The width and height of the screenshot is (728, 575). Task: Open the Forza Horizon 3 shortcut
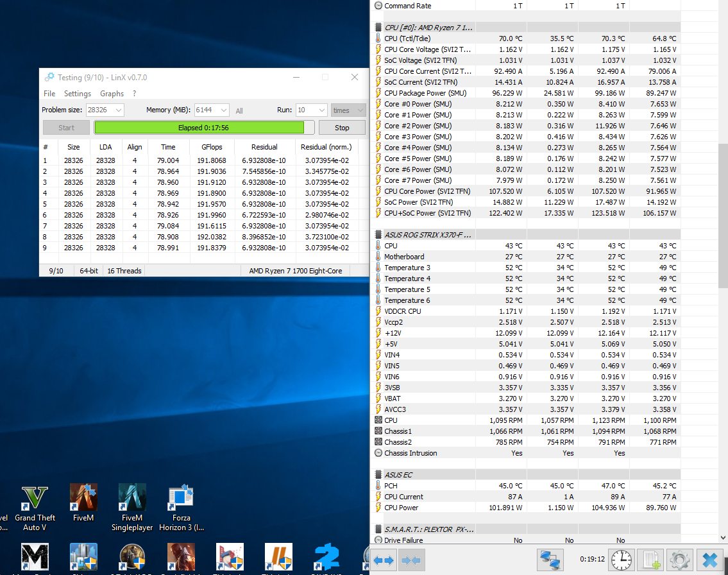click(x=181, y=508)
